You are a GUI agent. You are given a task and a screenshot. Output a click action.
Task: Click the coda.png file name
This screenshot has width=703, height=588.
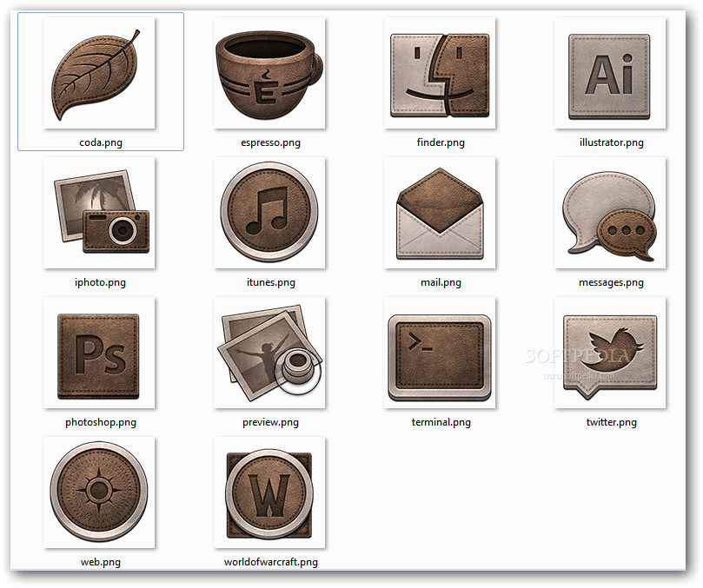(101, 143)
